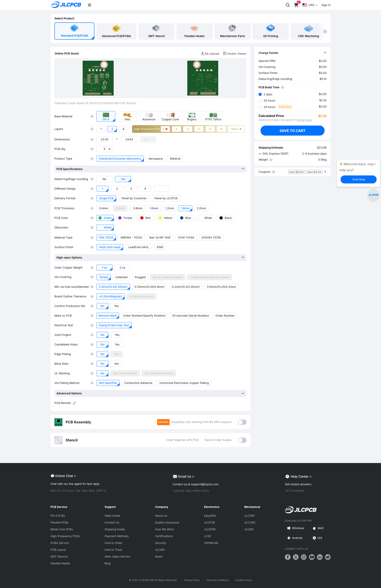Set Confirm Production file to Yes
Viewport: 381px width, 588px height.
pos(116,306)
